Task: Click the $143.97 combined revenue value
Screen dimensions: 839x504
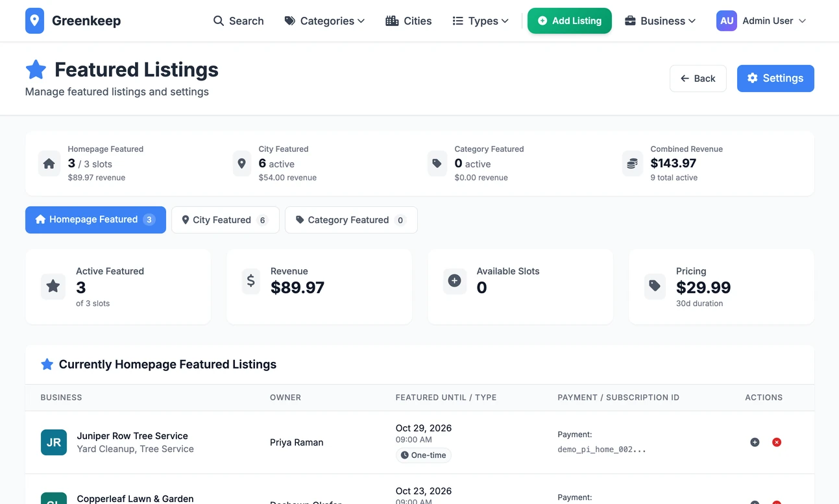Action: (x=674, y=163)
